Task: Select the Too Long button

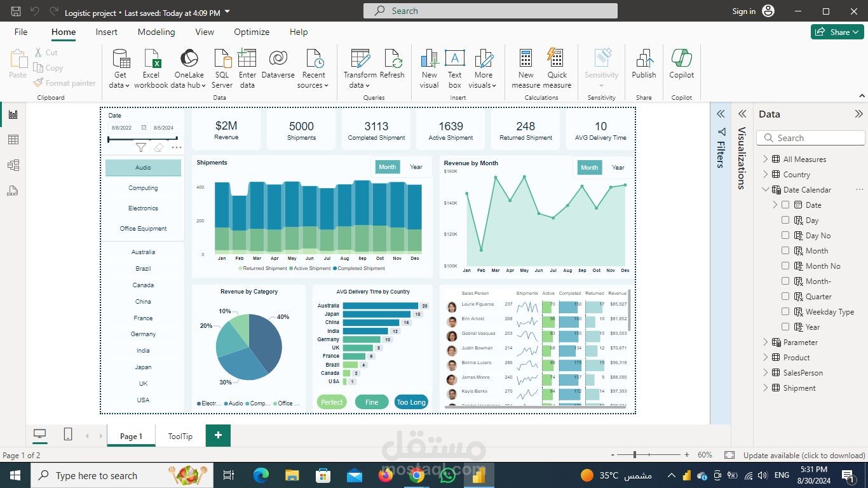Action: (411, 402)
